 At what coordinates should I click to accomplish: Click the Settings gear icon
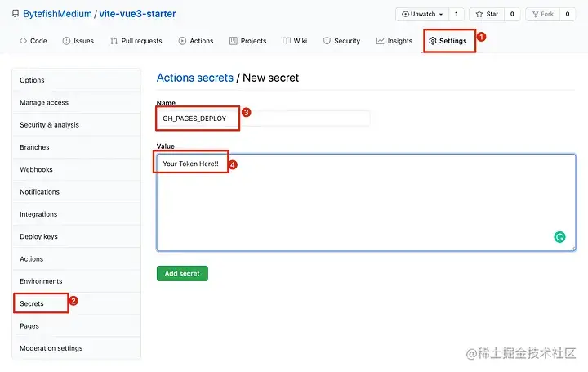point(432,41)
